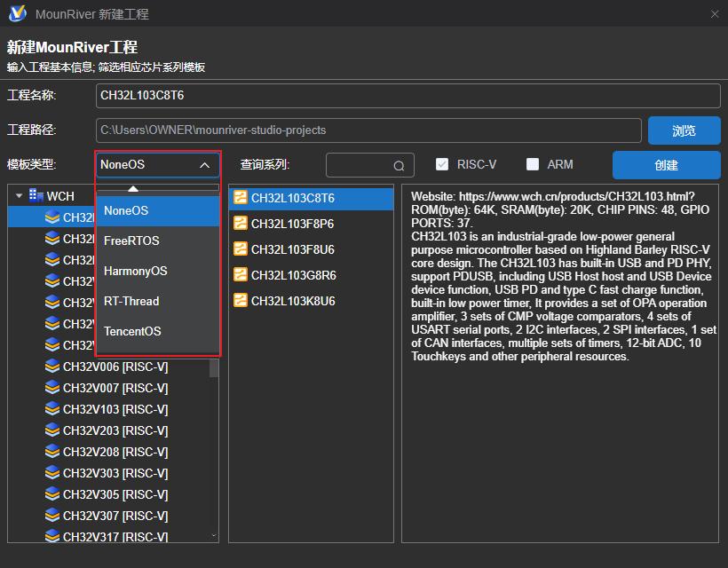The image size is (728, 568).
Task: Click the chip icon beside CH32L103C8T6
Action: (x=241, y=197)
